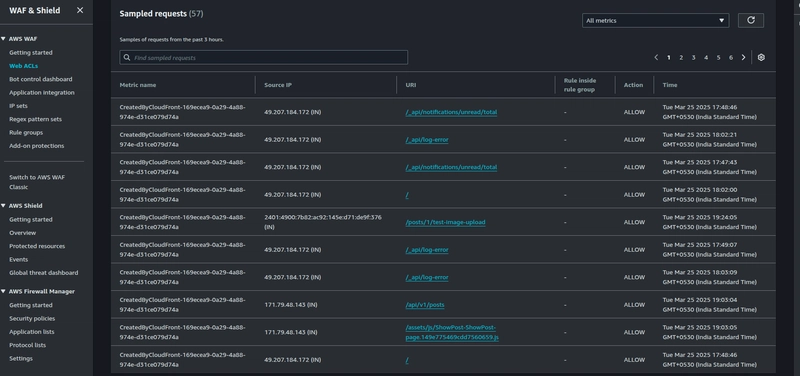800x376 pixels.
Task: Sort by the Source IP column header
Action: point(278,85)
